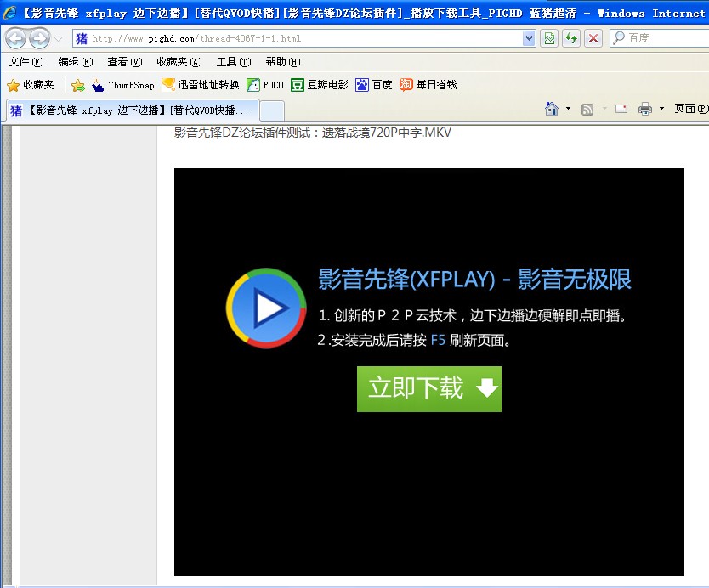Viewport: 709px width, 588px height.
Task: Open the compatibility view icon
Action: pos(549,38)
